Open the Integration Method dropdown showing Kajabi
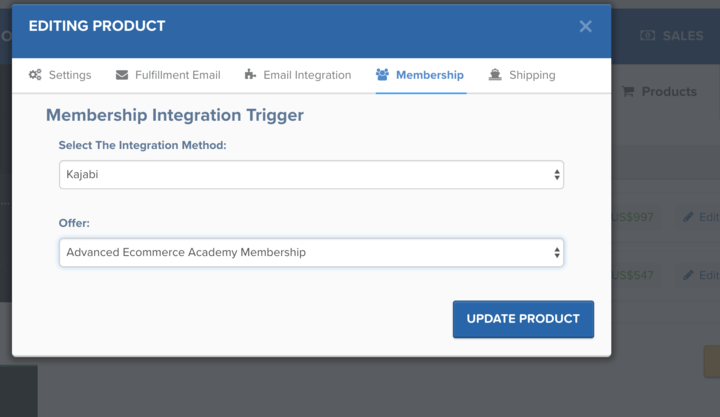This screenshot has width=720, height=417. pos(311,175)
